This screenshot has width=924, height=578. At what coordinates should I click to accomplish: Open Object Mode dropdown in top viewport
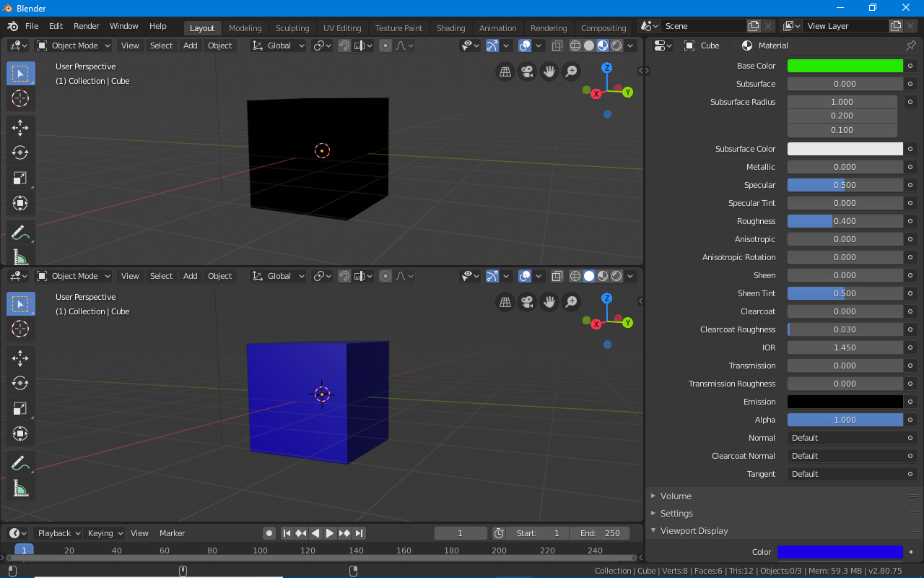click(74, 46)
